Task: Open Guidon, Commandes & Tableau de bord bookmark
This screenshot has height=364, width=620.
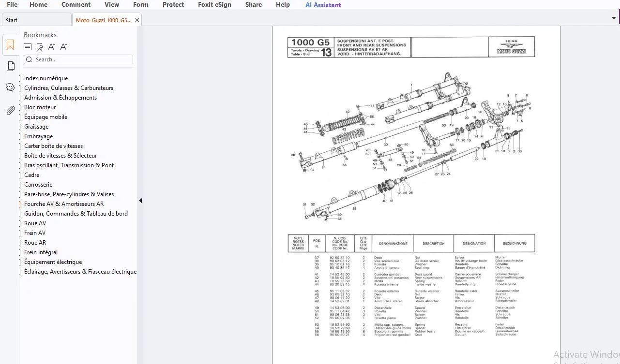Action: [x=76, y=214]
